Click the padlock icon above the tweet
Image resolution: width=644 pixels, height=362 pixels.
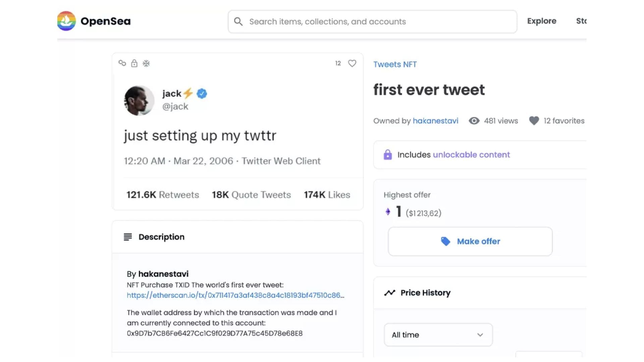[134, 63]
